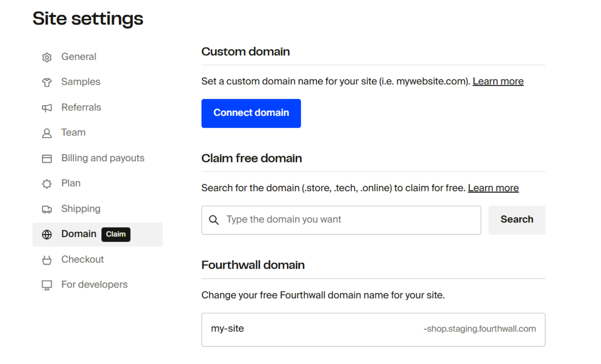Click the For developers monitor icon
This screenshot has width=601, height=364.
point(47,285)
